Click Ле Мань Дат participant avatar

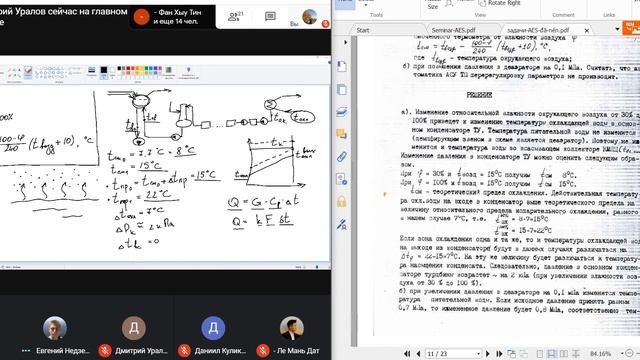coord(292,328)
